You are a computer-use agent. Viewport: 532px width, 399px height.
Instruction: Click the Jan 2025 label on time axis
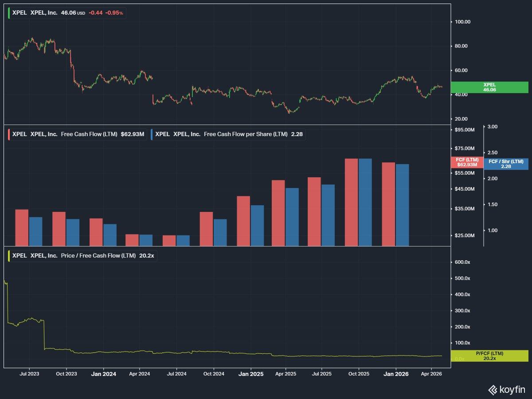click(250, 374)
